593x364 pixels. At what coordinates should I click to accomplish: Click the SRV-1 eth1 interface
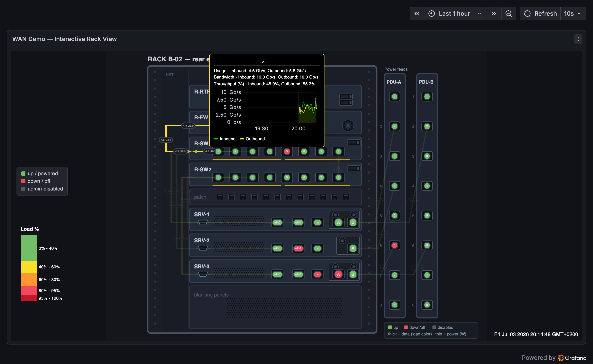click(298, 222)
